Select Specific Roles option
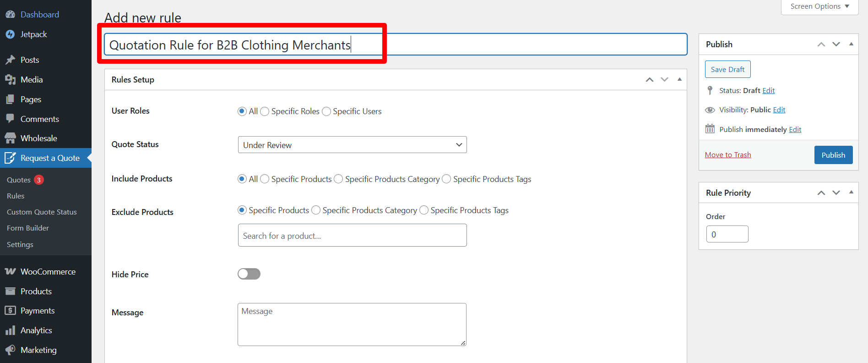The image size is (868, 363). pos(265,111)
